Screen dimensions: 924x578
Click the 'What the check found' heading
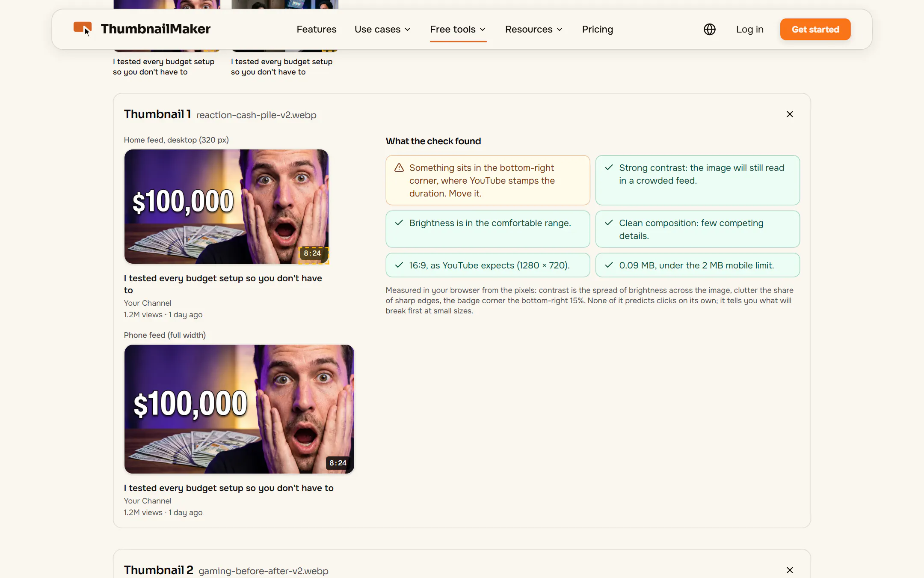(x=433, y=141)
